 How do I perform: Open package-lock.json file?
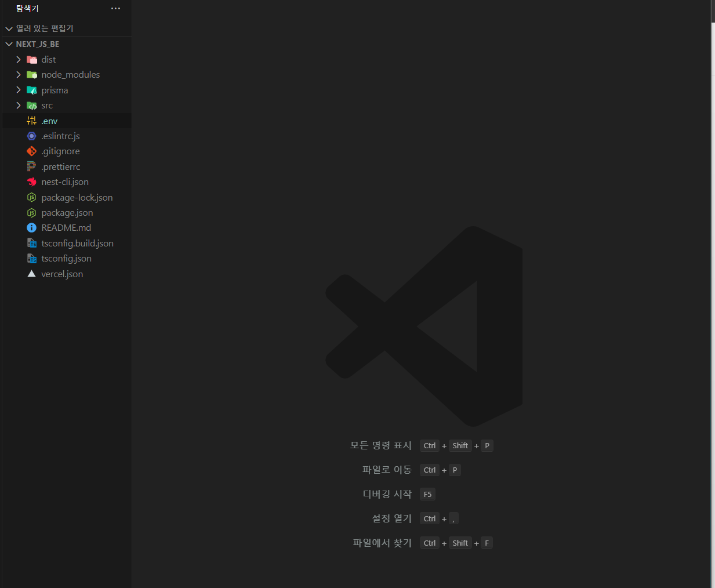coord(67,197)
